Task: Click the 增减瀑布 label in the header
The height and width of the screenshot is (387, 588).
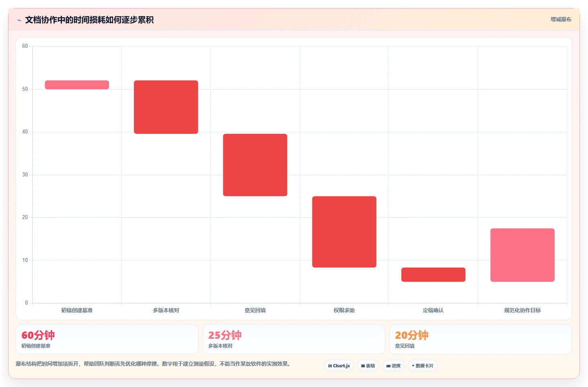Action: tap(561, 19)
